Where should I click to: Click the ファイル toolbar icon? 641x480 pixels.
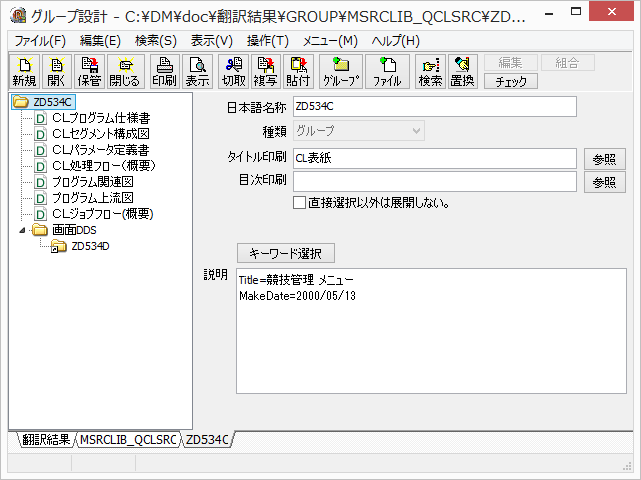tap(387, 72)
